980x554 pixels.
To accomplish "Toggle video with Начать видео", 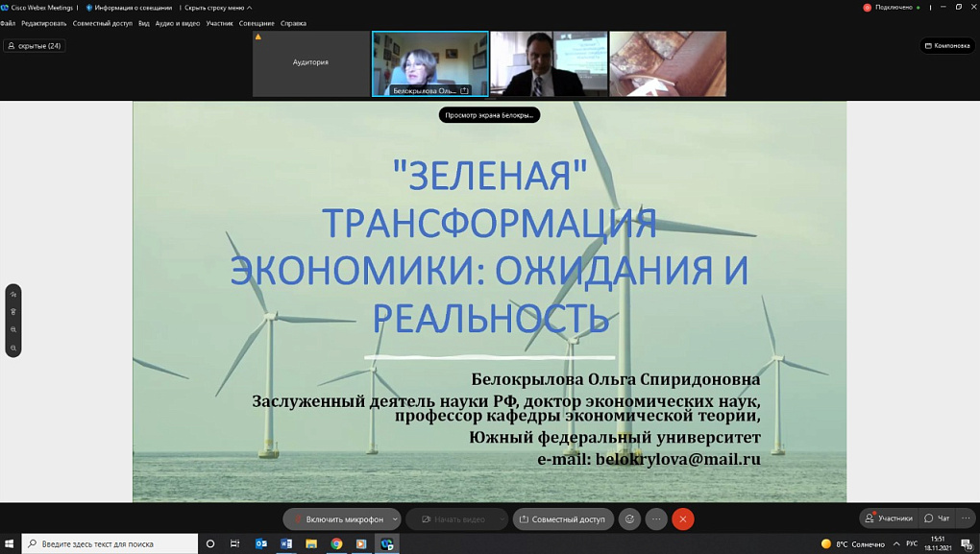I will (453, 518).
